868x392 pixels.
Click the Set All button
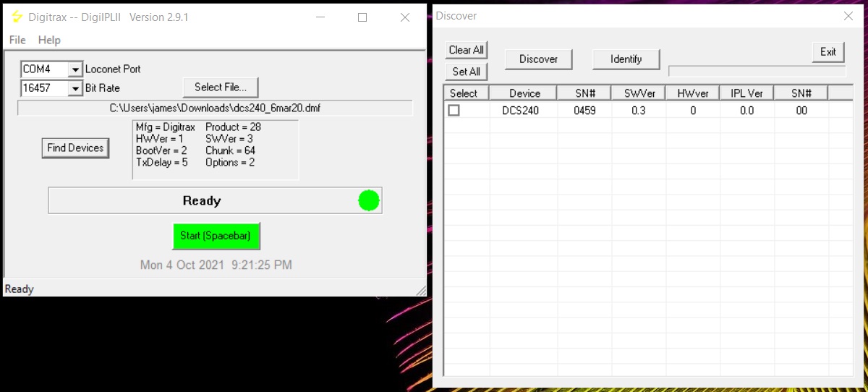pos(466,72)
